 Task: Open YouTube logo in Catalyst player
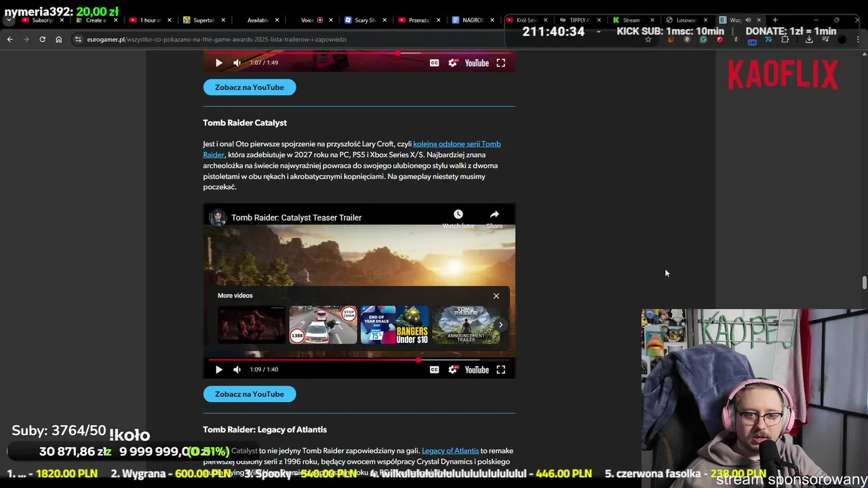coord(477,369)
